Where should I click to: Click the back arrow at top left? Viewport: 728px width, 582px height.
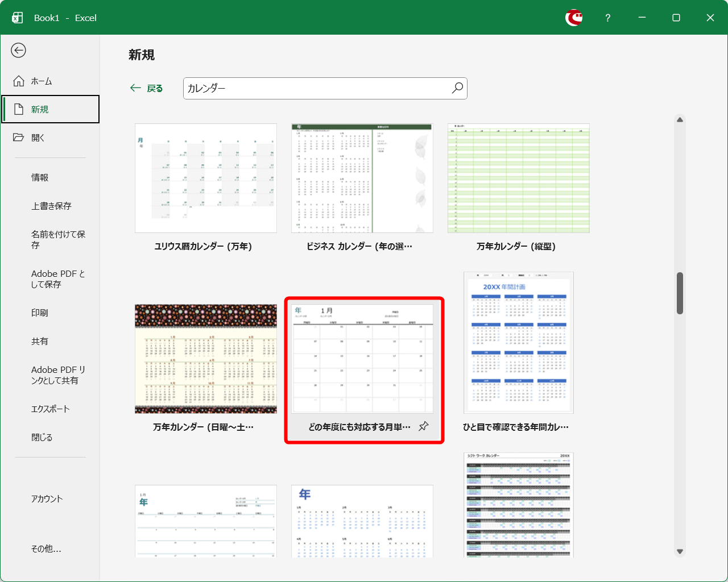click(x=19, y=51)
